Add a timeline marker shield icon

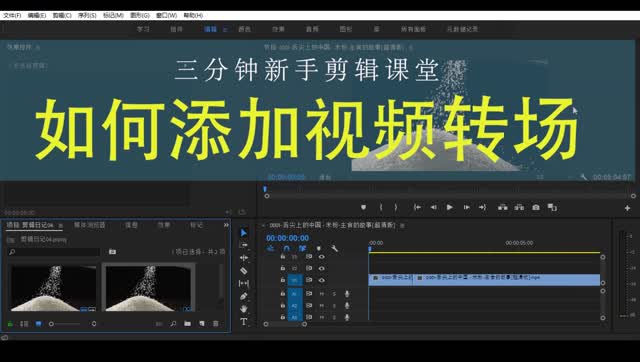tap(319, 248)
